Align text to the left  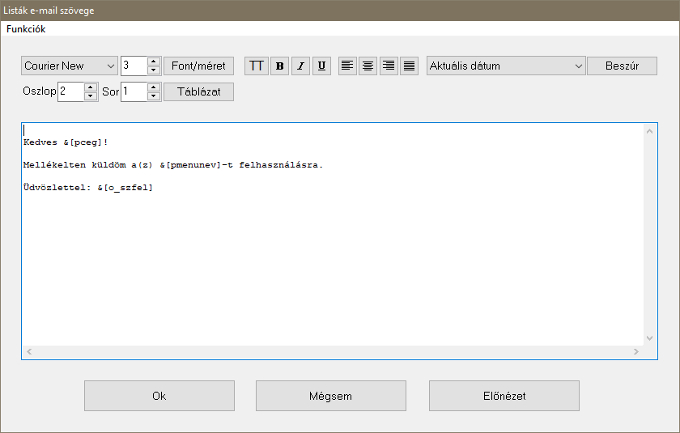point(347,66)
